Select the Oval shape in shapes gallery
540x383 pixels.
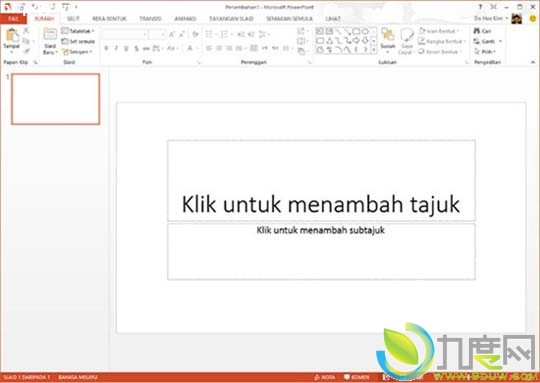(365, 31)
